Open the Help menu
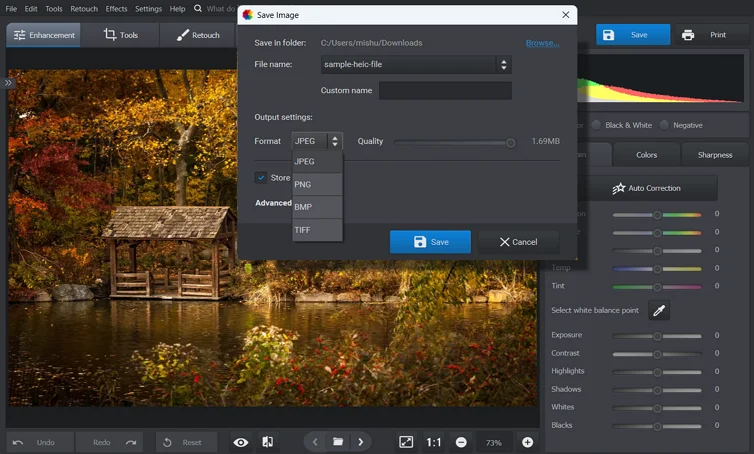The width and height of the screenshot is (754, 454). pos(177,9)
